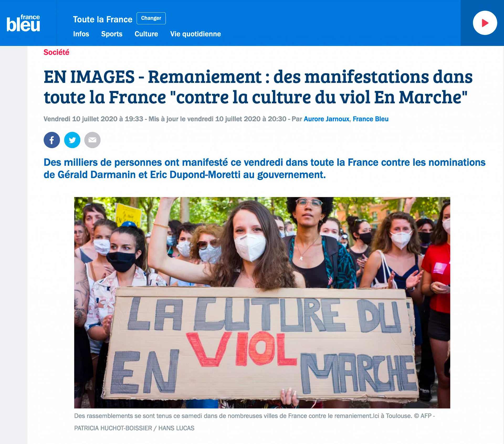Viewport: 504px width, 444px height.
Task: Click the Changer region button
Action: tap(151, 18)
